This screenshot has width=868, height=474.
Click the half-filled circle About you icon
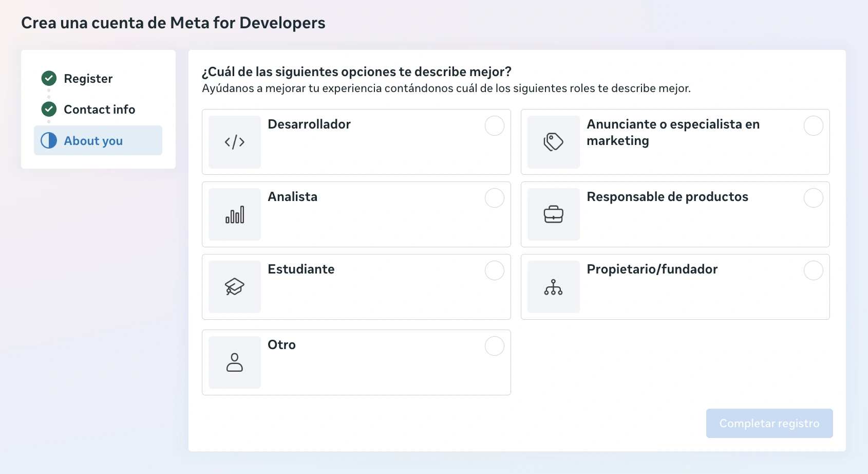click(x=49, y=140)
